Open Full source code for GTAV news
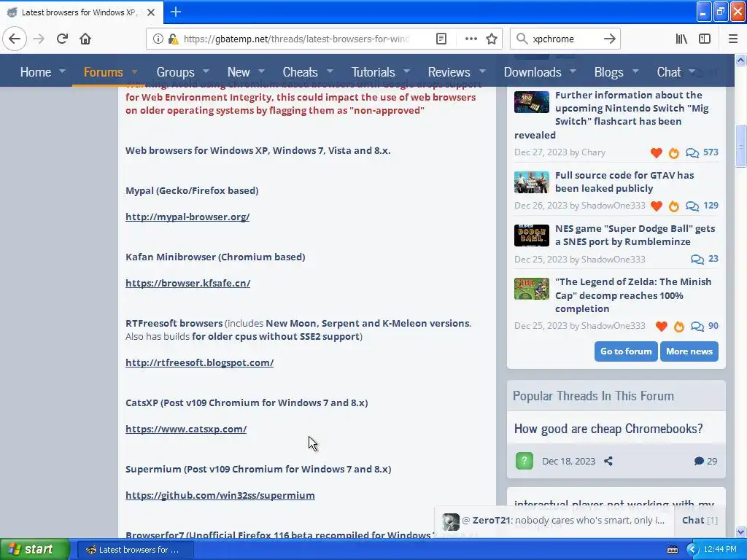Viewport: 747px width, 560px height. 624,182
